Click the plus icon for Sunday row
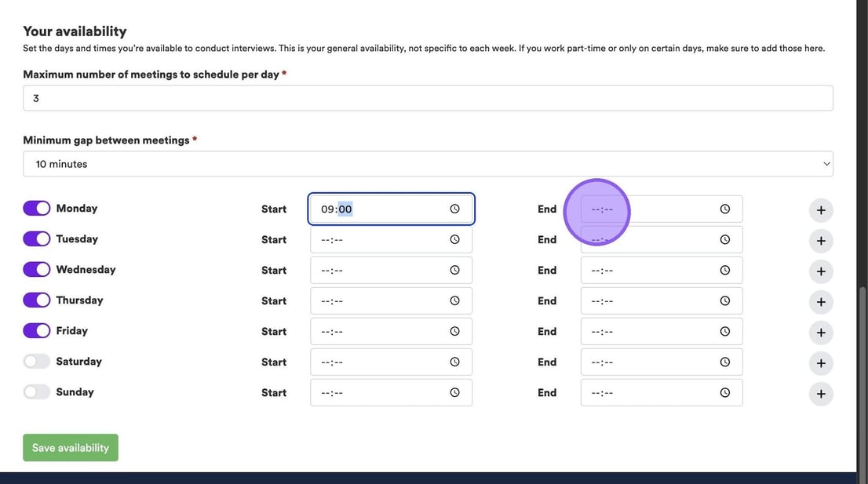The height and width of the screenshot is (484, 868). [x=821, y=394]
